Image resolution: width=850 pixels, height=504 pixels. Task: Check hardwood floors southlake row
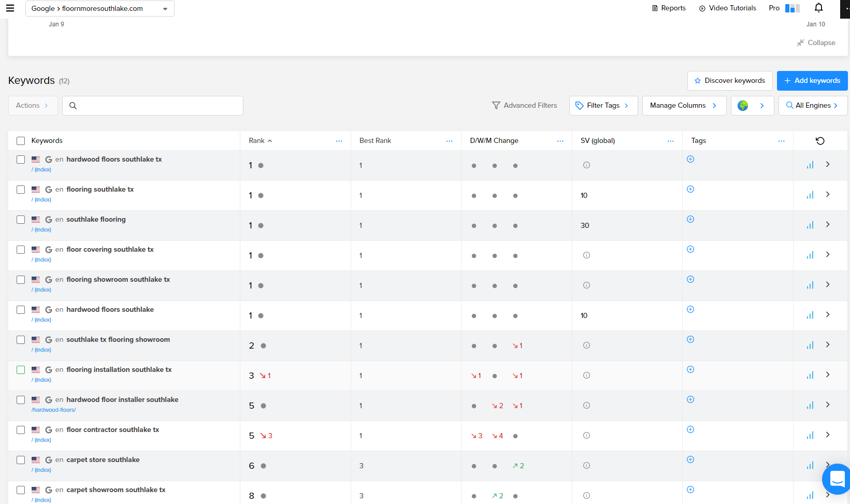pos(21,310)
